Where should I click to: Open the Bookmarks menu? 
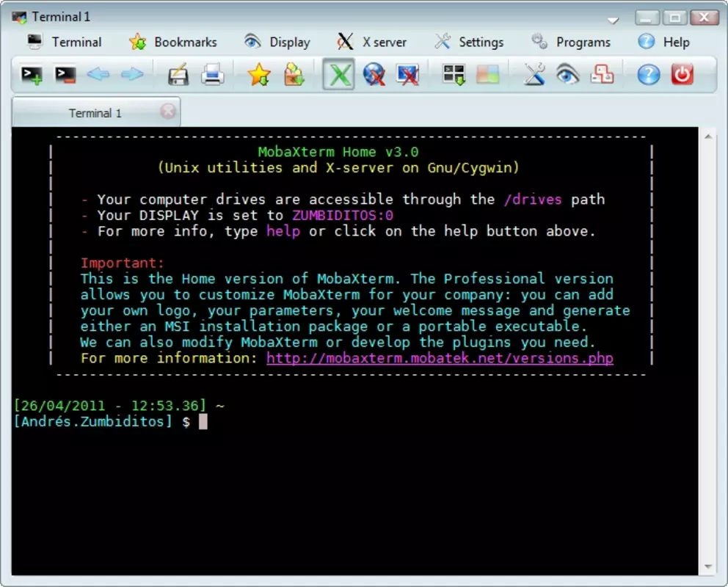point(173,43)
